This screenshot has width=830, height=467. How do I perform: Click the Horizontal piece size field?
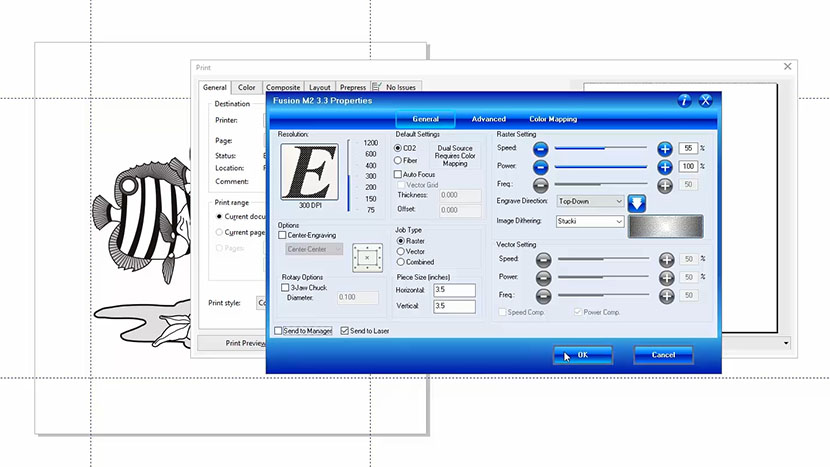pyautogui.click(x=456, y=290)
